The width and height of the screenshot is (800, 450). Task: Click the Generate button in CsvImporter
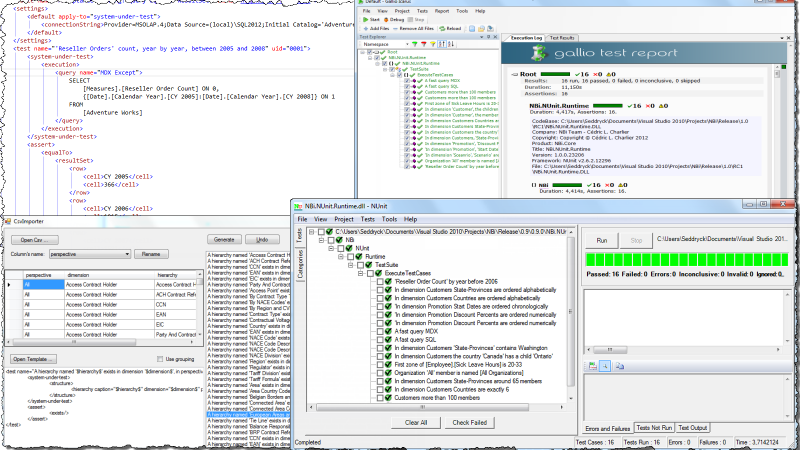pyautogui.click(x=224, y=239)
